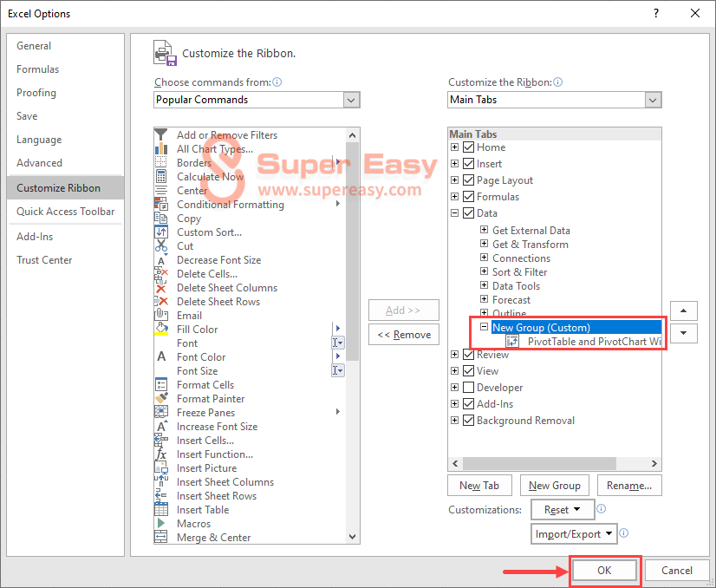
Task: Toggle the Background Removal checkbox
Action: click(468, 421)
